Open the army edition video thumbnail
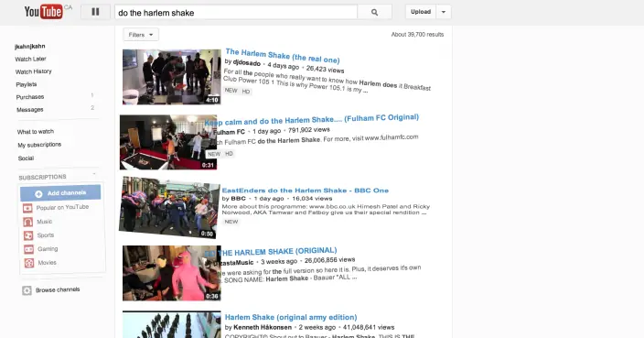The height and width of the screenshot is (338, 644). (x=172, y=324)
